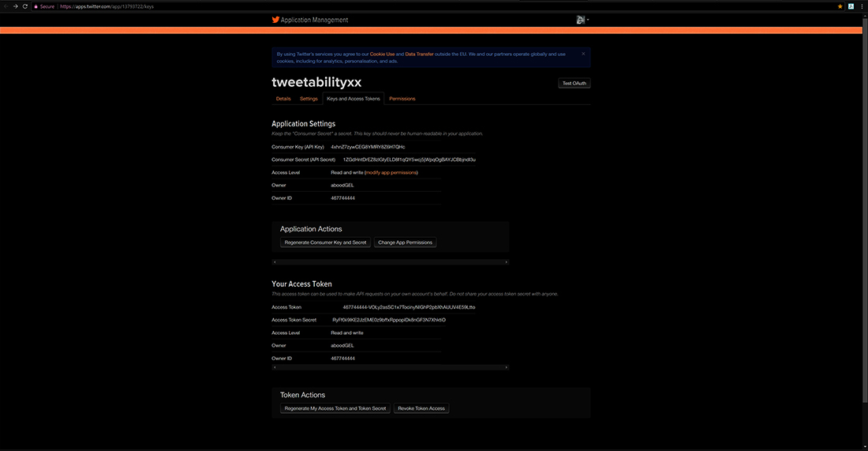Click Regenerate My Access Token and Token Secret

[x=335, y=408]
